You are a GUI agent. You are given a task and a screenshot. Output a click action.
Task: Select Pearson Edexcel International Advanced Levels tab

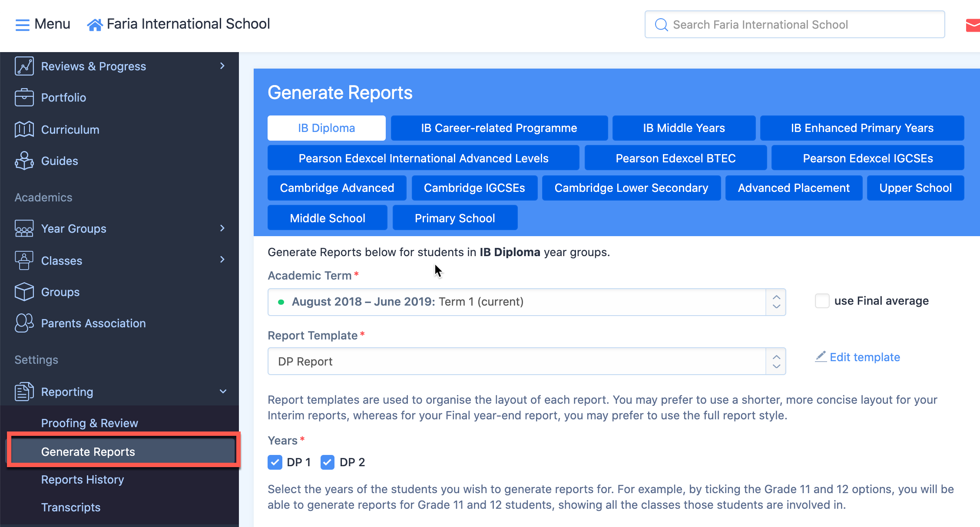click(424, 158)
